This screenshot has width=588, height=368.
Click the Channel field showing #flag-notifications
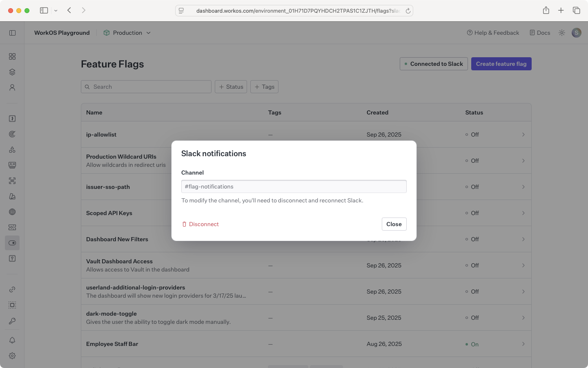[294, 186]
